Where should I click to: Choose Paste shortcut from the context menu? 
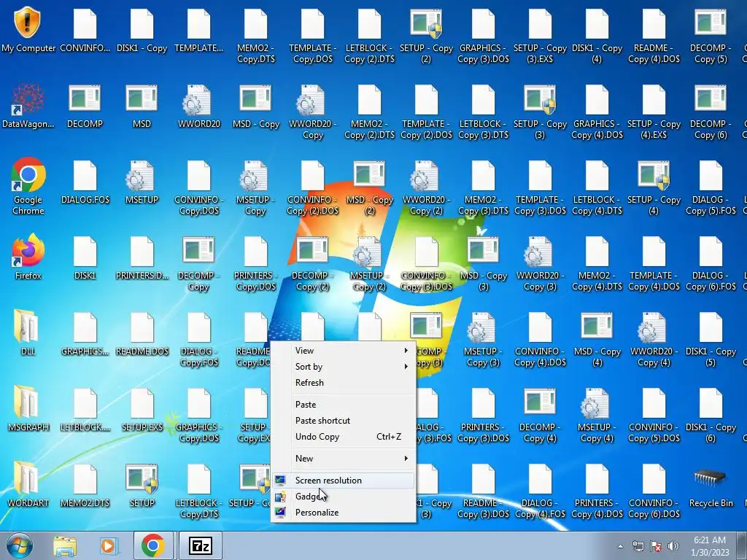click(x=343, y=421)
